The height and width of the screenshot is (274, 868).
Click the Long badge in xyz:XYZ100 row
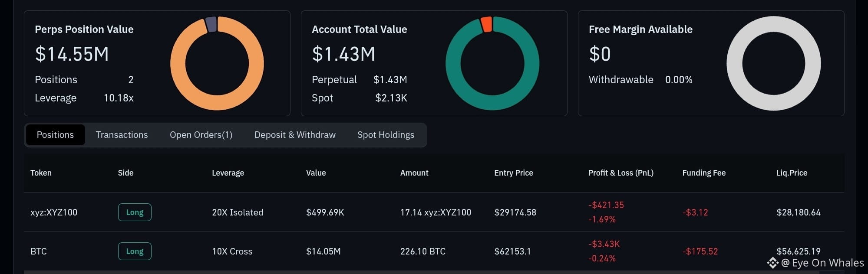tap(135, 212)
